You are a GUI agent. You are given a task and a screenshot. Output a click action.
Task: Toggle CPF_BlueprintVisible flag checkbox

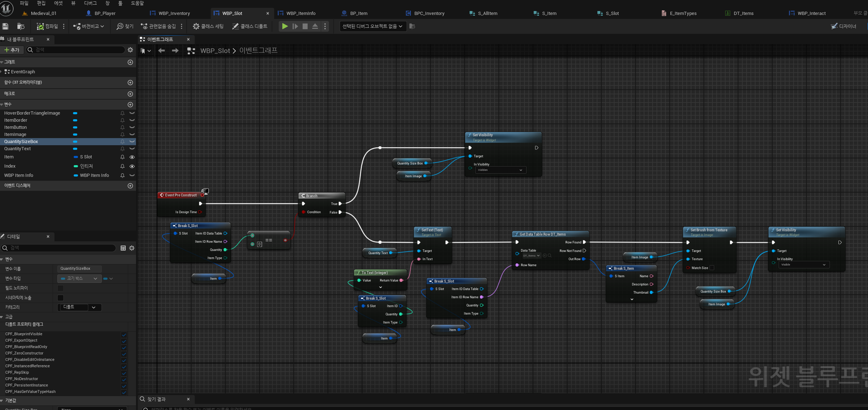[124, 335]
